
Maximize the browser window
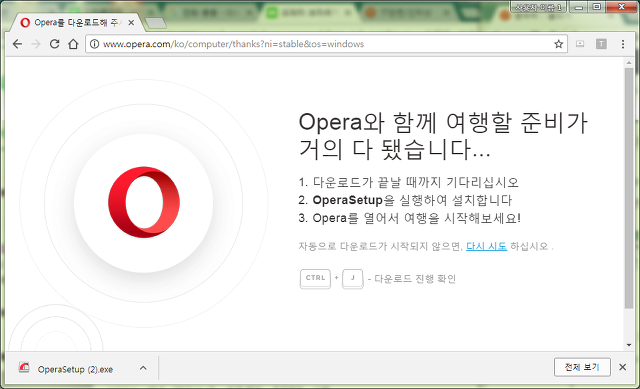point(597,7)
